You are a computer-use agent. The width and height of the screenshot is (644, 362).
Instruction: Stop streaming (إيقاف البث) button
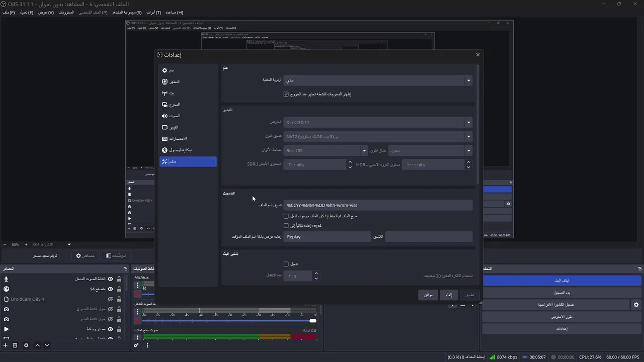pyautogui.click(x=561, y=281)
